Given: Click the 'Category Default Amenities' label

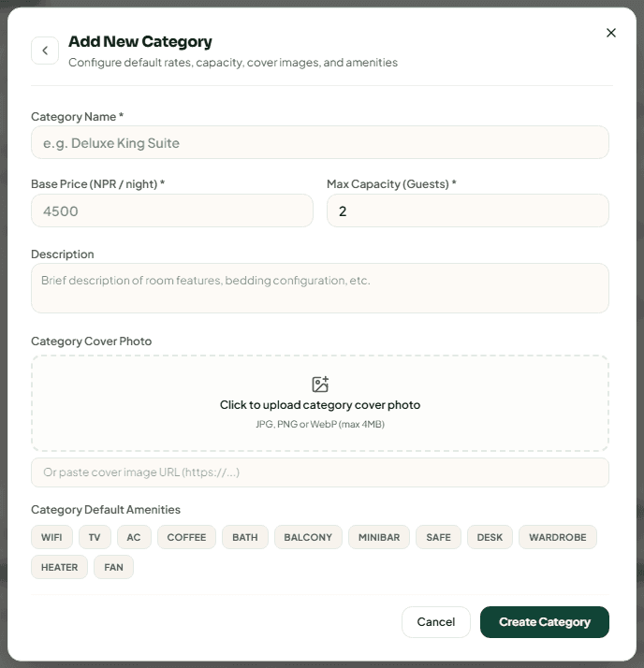Looking at the screenshot, I should point(106,510).
